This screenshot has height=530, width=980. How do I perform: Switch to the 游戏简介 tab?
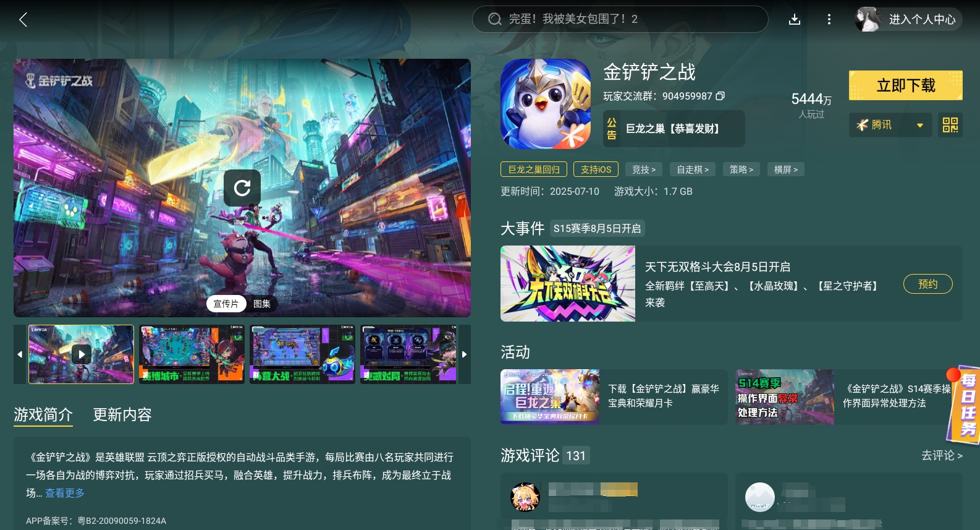(x=43, y=415)
